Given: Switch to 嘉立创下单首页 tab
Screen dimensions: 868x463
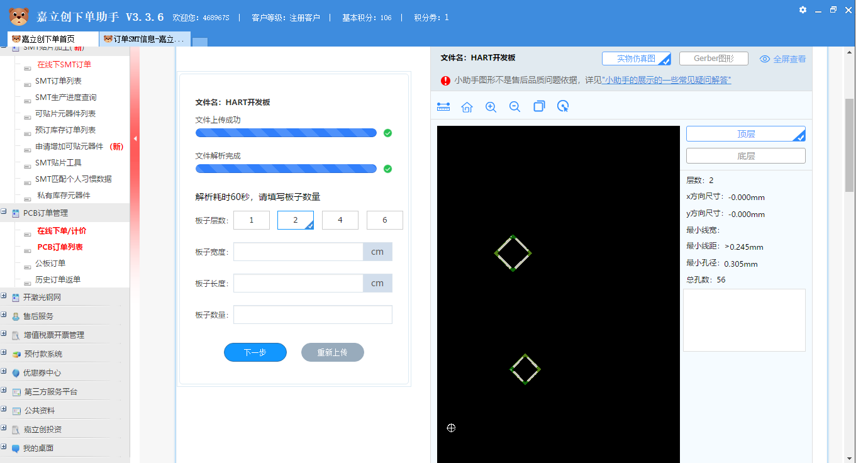Looking at the screenshot, I should tap(53, 39).
